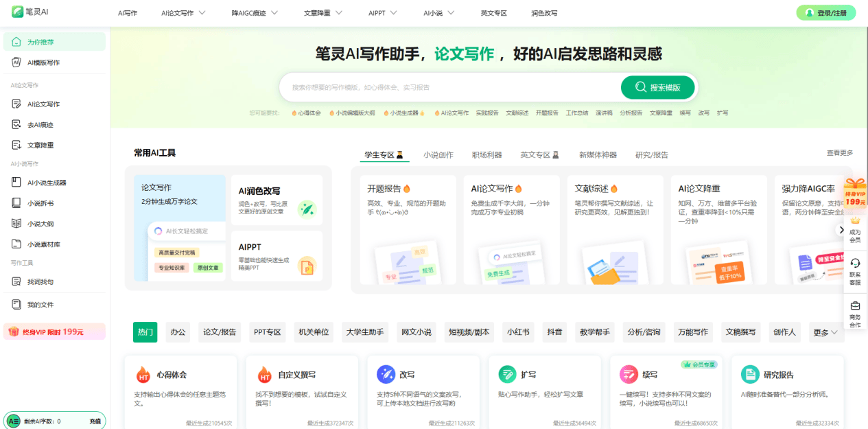The height and width of the screenshot is (429, 868).
Task: Click the 商务合作 briefcase icon
Action: point(855,306)
